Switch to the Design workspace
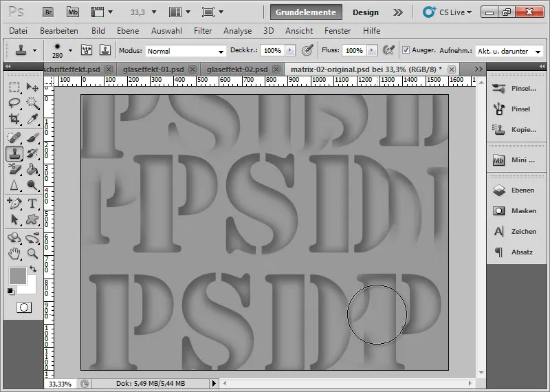This screenshot has width=550, height=392. [366, 12]
